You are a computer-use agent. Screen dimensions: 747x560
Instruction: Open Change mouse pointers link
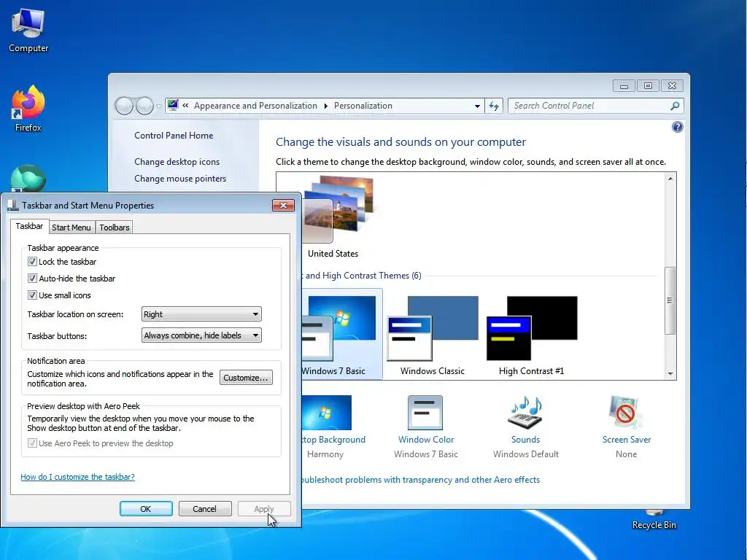tap(180, 178)
